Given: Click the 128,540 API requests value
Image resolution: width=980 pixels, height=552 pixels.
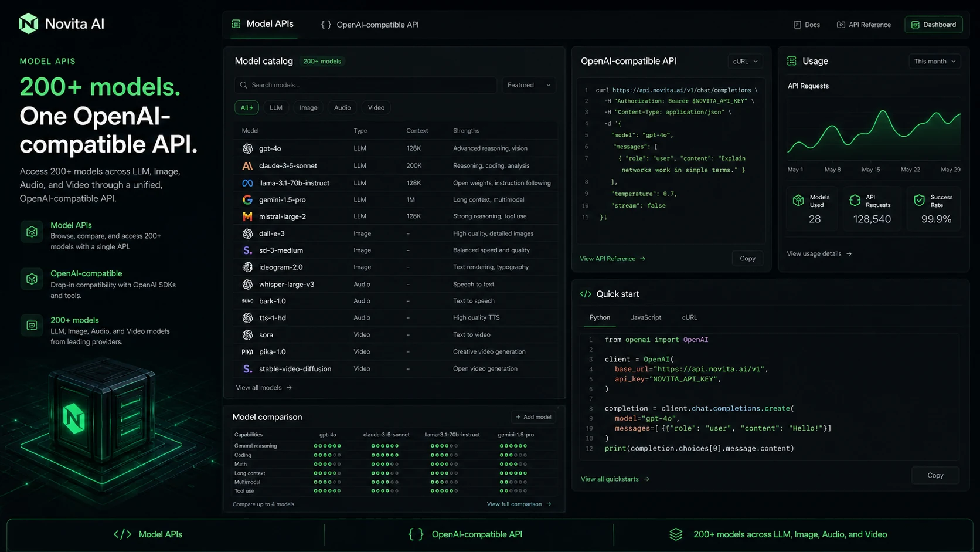Looking at the screenshot, I should tap(872, 219).
